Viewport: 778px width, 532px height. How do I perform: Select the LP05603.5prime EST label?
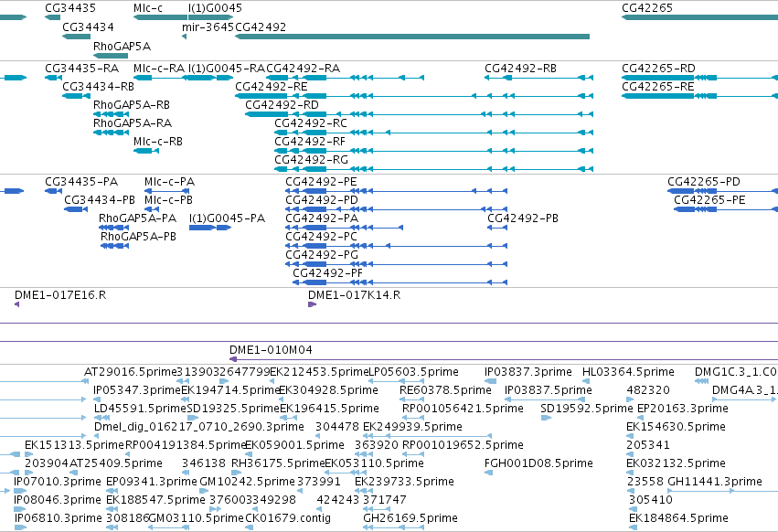point(414,372)
